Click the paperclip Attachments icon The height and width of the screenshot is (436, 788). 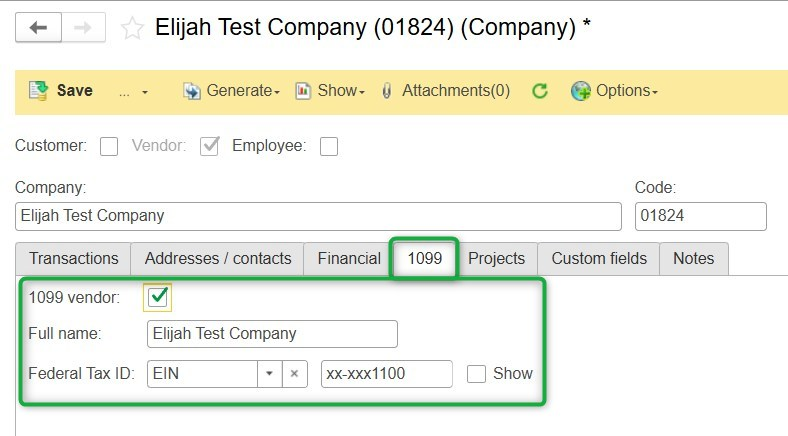click(386, 91)
